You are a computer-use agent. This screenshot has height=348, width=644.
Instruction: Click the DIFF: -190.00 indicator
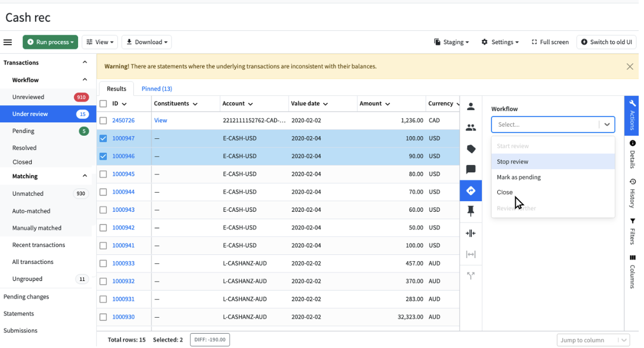point(210,339)
